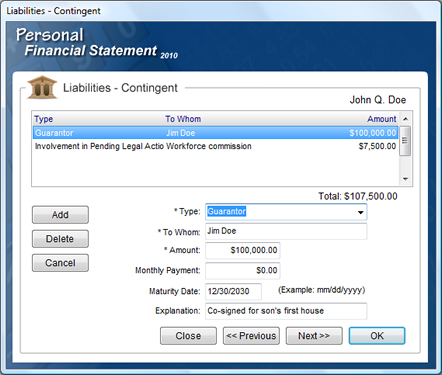The width and height of the screenshot is (442, 375).
Task: Sort by the To Whom column header
Action: point(183,119)
